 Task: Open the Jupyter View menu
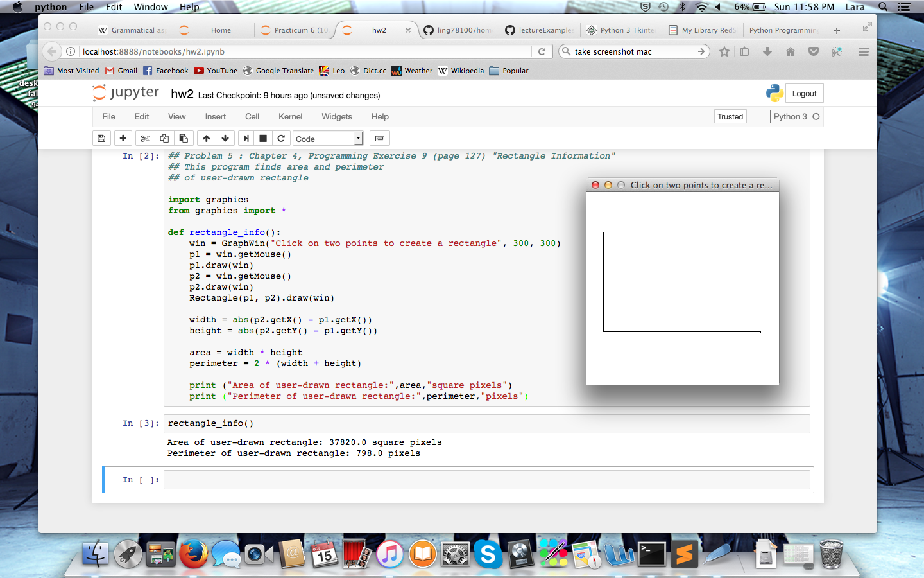(x=177, y=116)
